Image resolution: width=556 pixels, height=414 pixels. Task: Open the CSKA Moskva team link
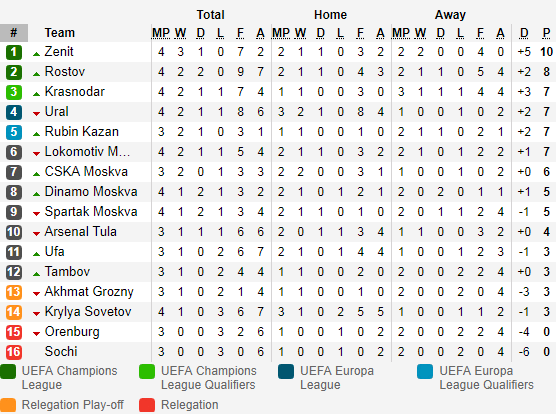pos(86,172)
